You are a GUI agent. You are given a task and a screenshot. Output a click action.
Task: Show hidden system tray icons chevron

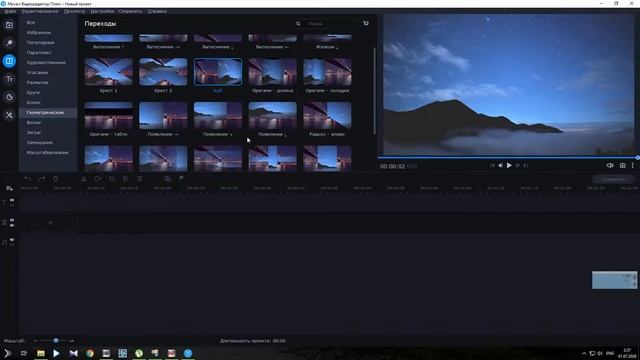tap(584, 353)
